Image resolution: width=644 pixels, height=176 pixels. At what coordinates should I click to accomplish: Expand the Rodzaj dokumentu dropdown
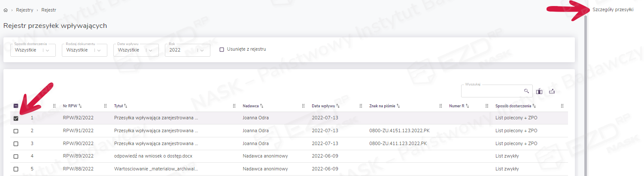click(99, 50)
